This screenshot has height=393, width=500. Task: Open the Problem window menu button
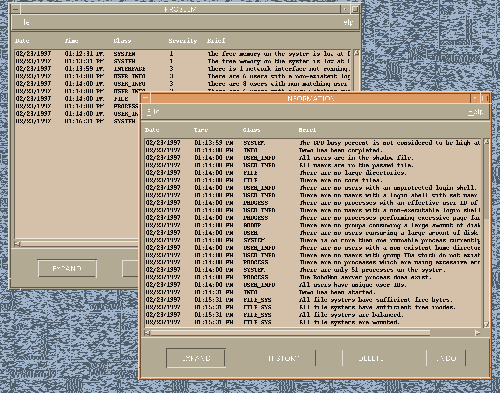click(x=15, y=9)
